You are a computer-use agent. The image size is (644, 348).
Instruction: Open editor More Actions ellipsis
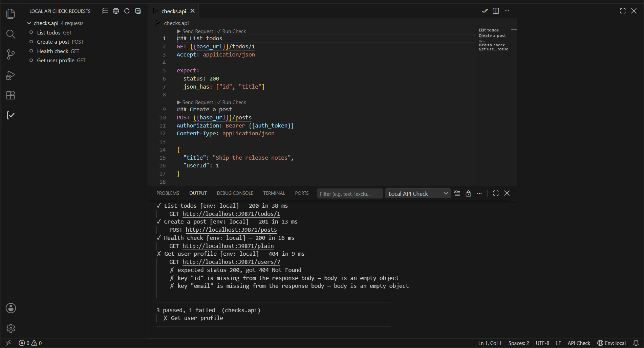click(x=507, y=11)
